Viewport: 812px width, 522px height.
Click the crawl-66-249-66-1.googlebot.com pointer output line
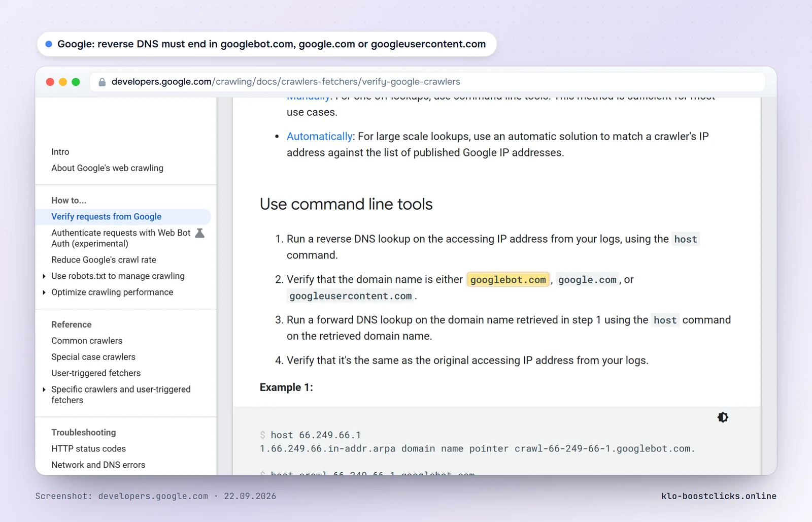[x=477, y=449]
